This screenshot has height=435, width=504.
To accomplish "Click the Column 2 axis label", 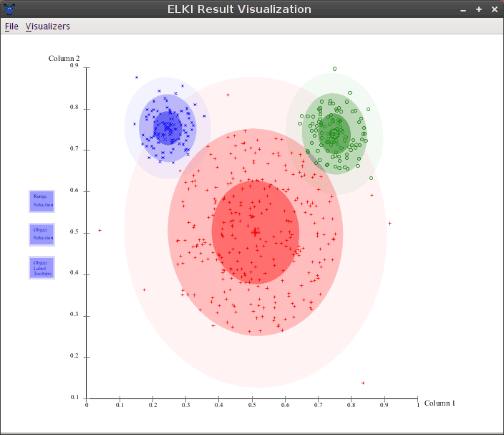I will (x=64, y=59).
